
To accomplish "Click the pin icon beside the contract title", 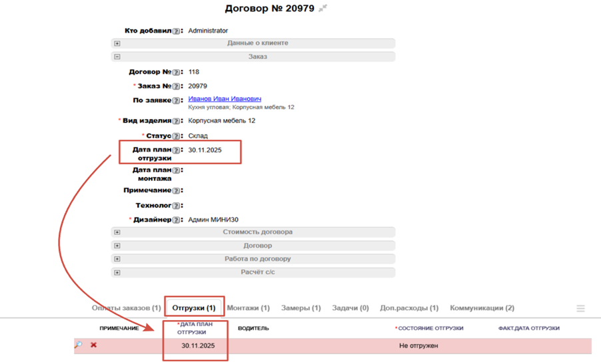I will coord(322,9).
